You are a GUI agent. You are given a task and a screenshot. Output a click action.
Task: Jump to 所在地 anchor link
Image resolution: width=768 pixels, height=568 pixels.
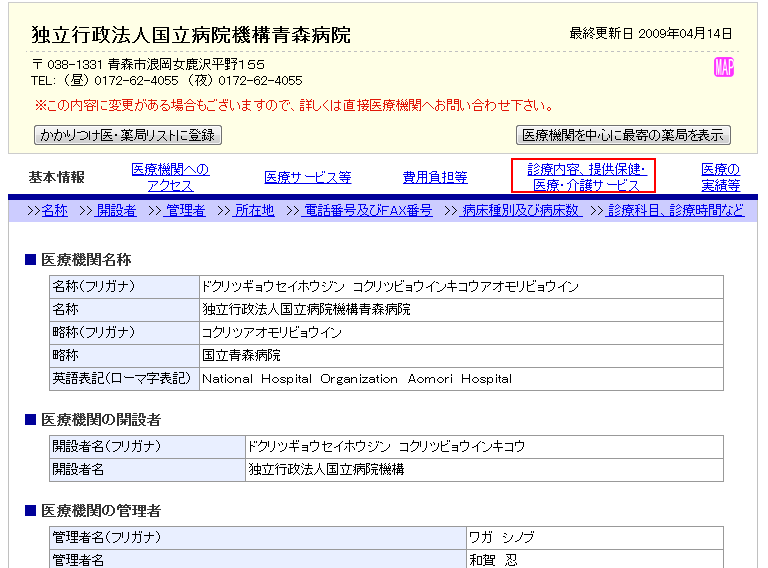(254, 211)
